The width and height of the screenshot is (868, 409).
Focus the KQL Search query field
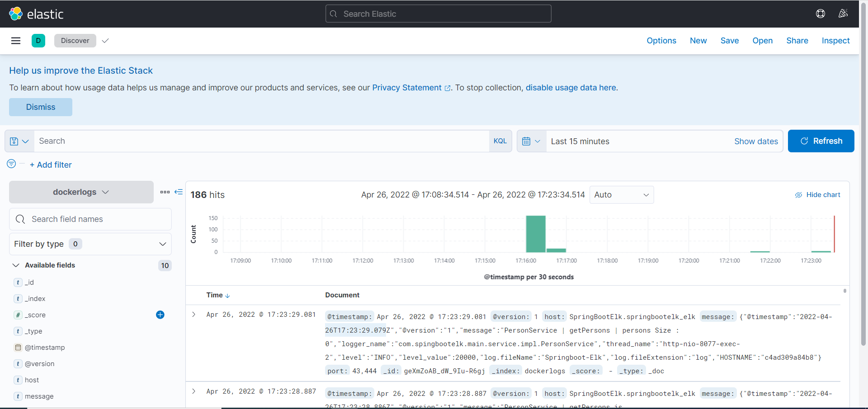pos(261,141)
